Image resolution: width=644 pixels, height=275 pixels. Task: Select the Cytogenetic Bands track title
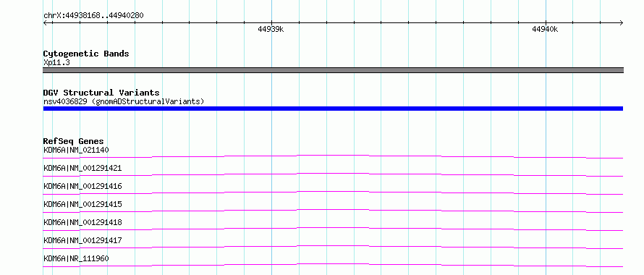[86, 54]
